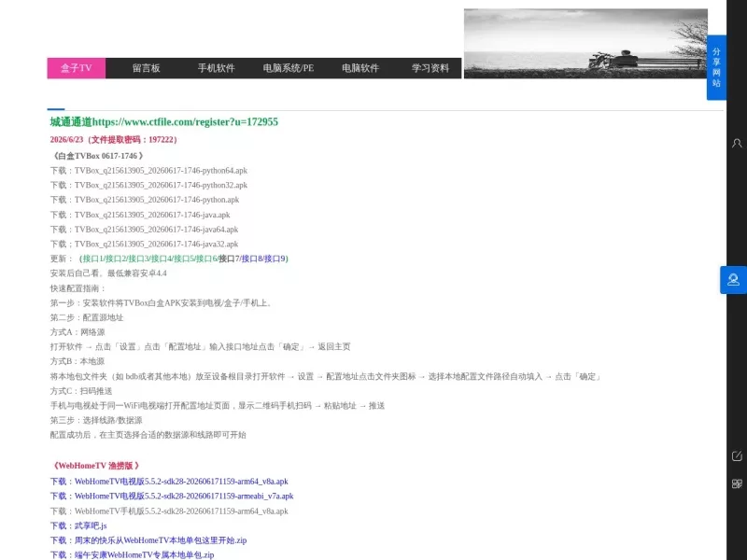The width and height of the screenshot is (747, 560).
Task: Open the 接口8 link
Action: [252, 259]
